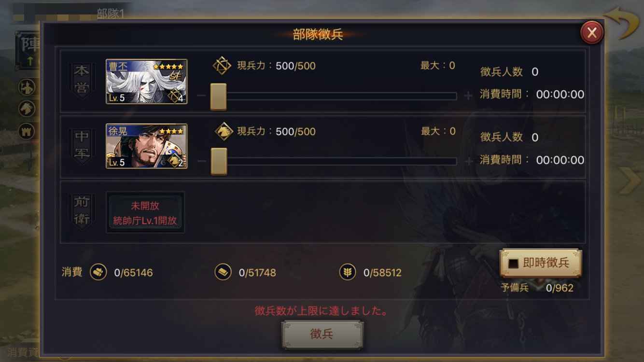This screenshot has width=644, height=362.
Task: Decrease 曹丕 troops with minus button
Action: 202,96
